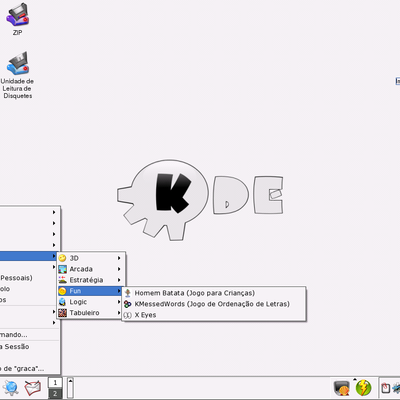This screenshot has height=400, width=400.
Task: Expand the arrow beside 3D
Action: tap(119, 258)
